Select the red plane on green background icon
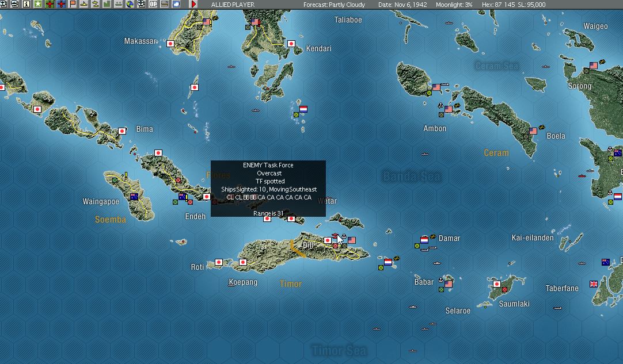The height and width of the screenshot is (364, 623). 50,5
